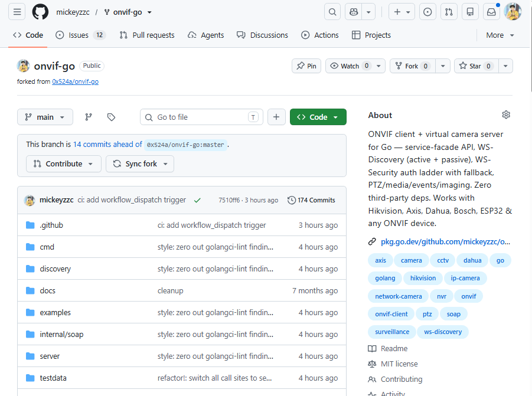
Task: Open the Agents tab
Action: (x=206, y=35)
